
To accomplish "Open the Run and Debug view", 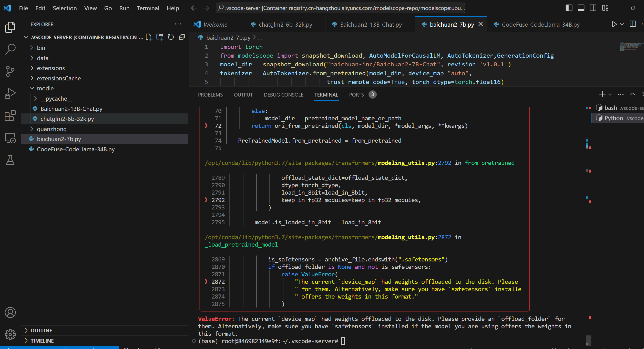I will tap(10, 93).
